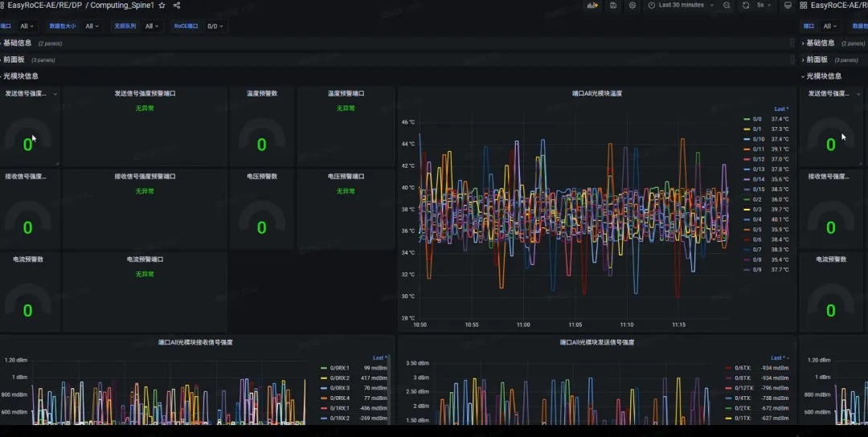Screen dimensions: 868x437
Task: Open the share dashboard icon
Action: point(177,5)
